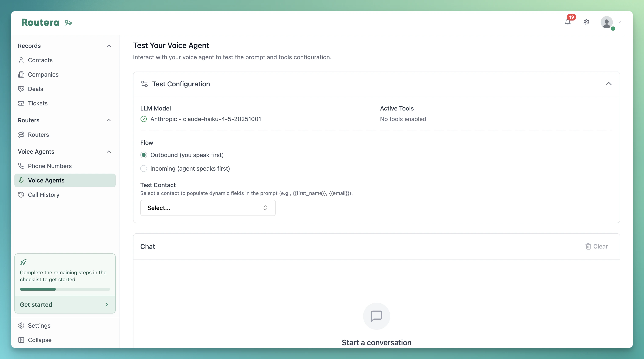Click the notification count badge 19
Viewport: 644px width, 359px height.
571,17
